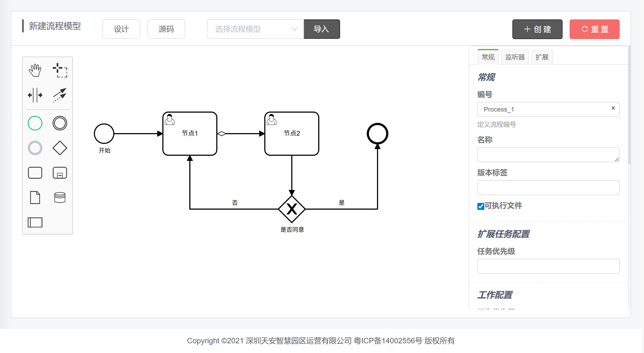Pick the gateway diamond in palette
This screenshot has width=644, height=353.
point(60,148)
